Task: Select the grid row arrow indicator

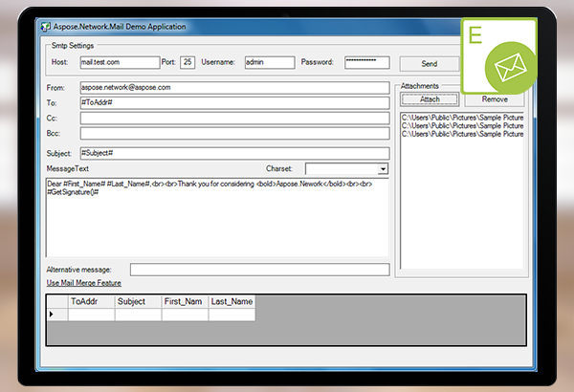Action: [x=57, y=315]
